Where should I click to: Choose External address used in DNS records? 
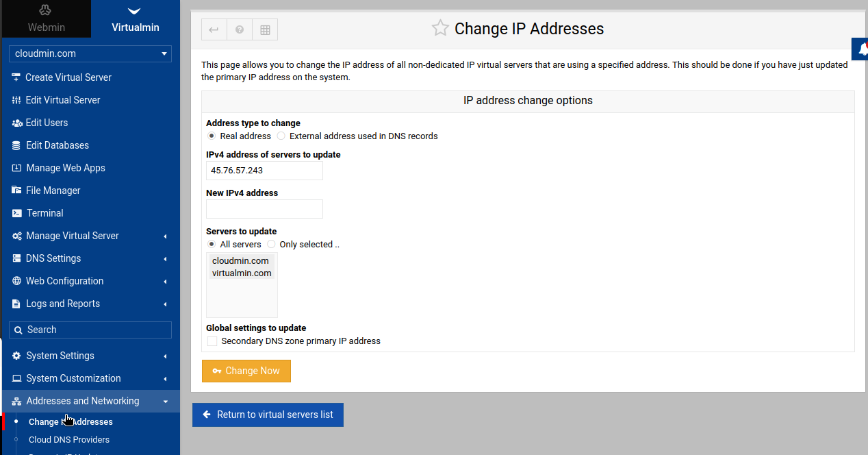coord(281,136)
